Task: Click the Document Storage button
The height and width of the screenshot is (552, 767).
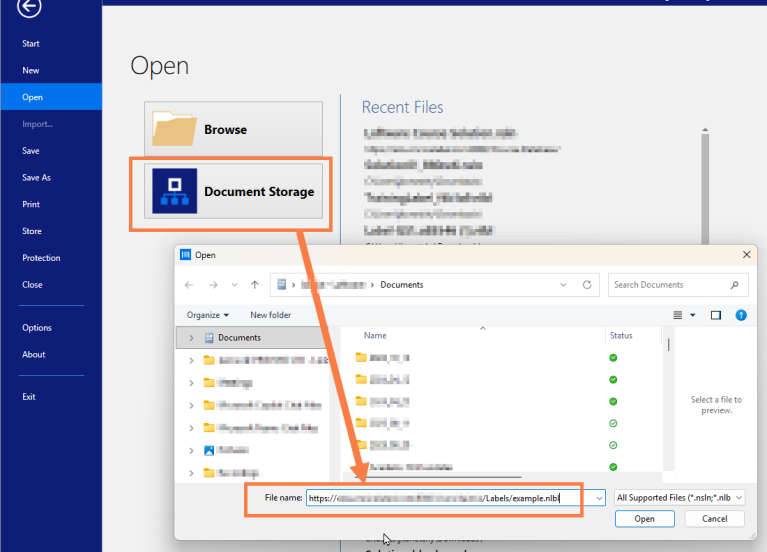Action: coord(233,191)
